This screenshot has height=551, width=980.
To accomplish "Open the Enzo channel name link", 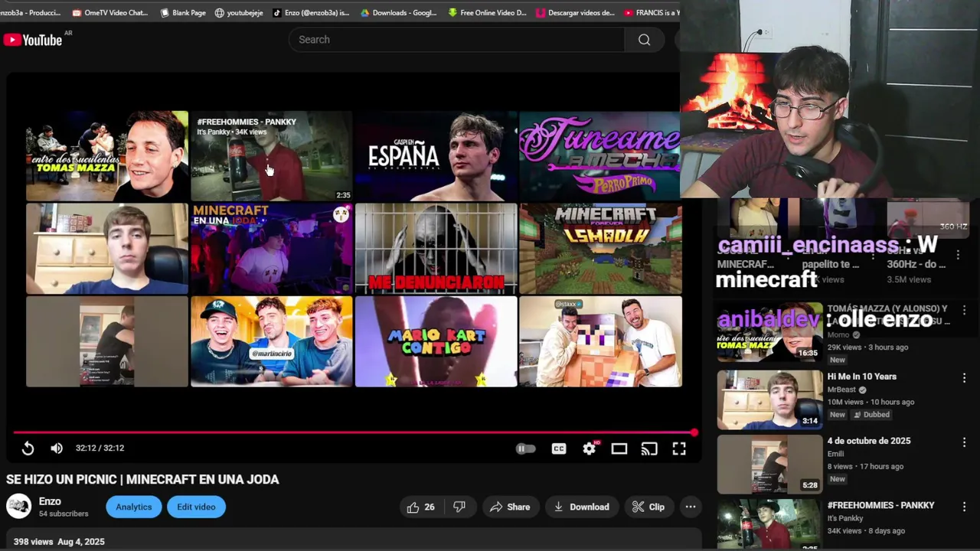I will coord(50,501).
